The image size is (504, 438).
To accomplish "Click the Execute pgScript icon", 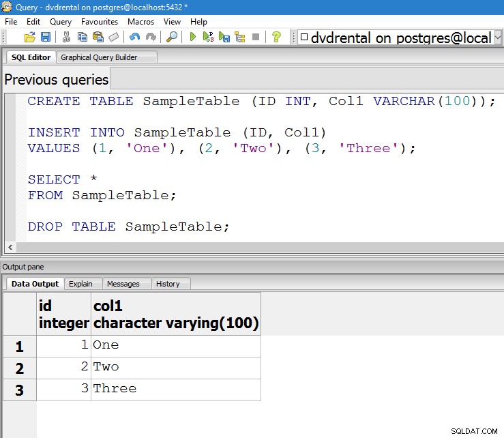I will tap(208, 38).
